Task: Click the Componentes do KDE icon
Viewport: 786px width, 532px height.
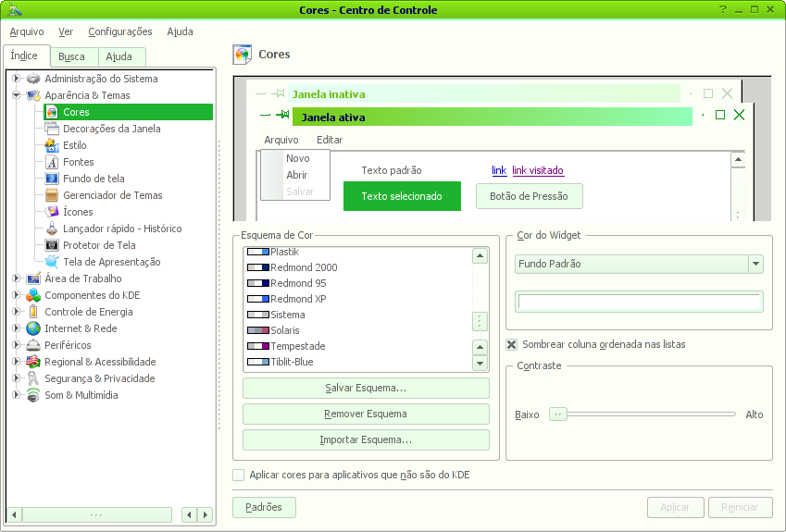Action: [33, 295]
